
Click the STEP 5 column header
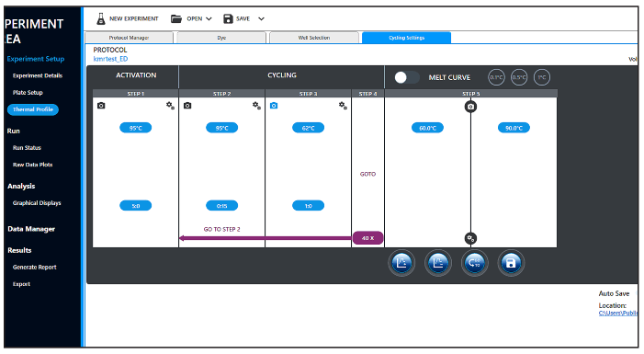pos(470,94)
